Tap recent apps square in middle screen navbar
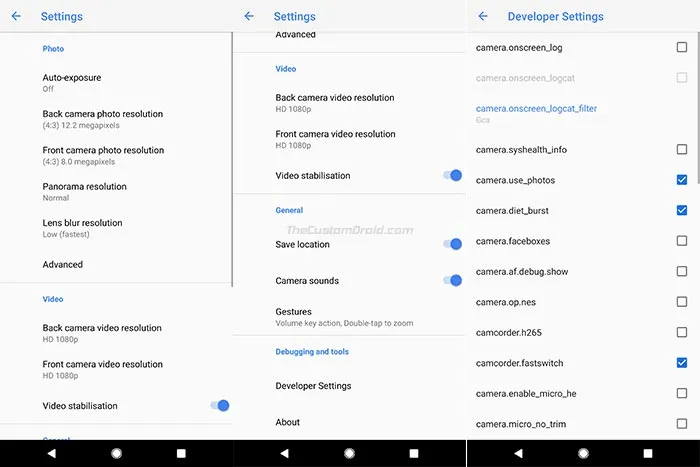The height and width of the screenshot is (467, 700). point(414,453)
